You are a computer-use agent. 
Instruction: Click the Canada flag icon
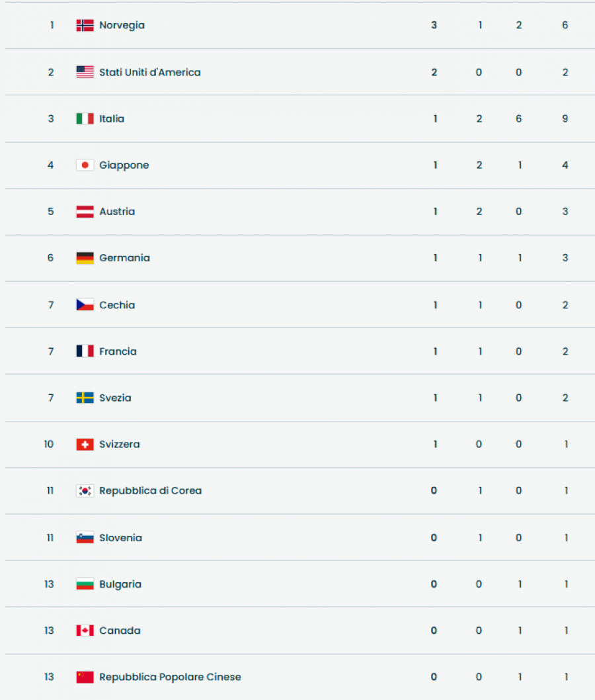pos(85,631)
